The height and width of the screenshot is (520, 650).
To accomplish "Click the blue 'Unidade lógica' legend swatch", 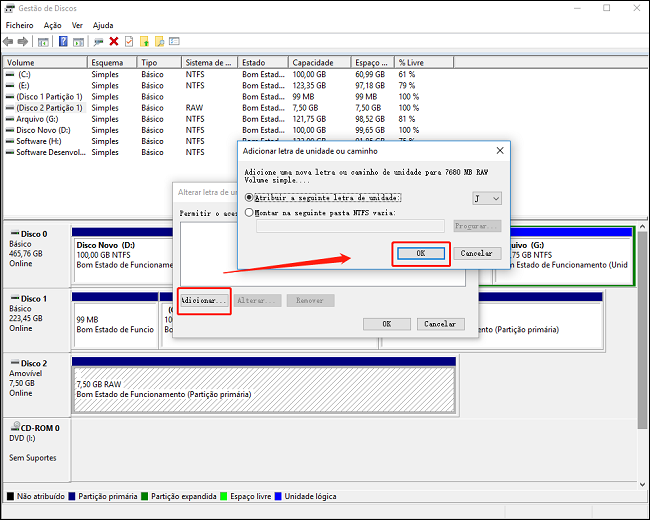I will (278, 496).
